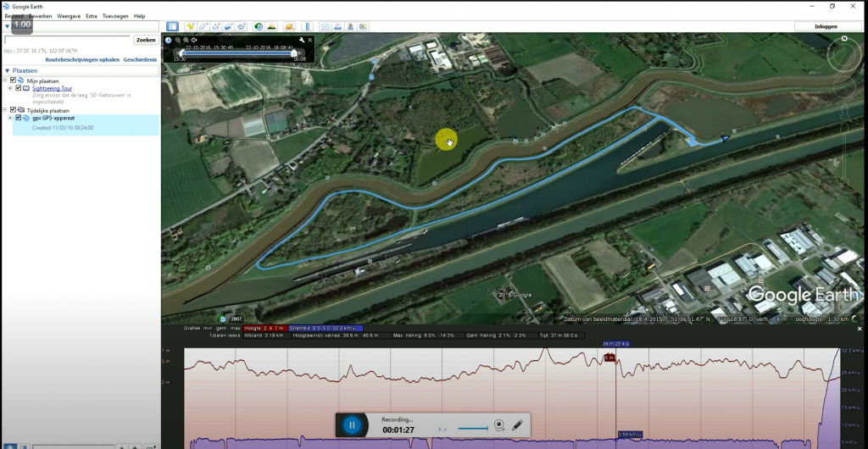Focus the search input field
Image resolution: width=868 pixels, height=449 pixels.
pos(68,40)
